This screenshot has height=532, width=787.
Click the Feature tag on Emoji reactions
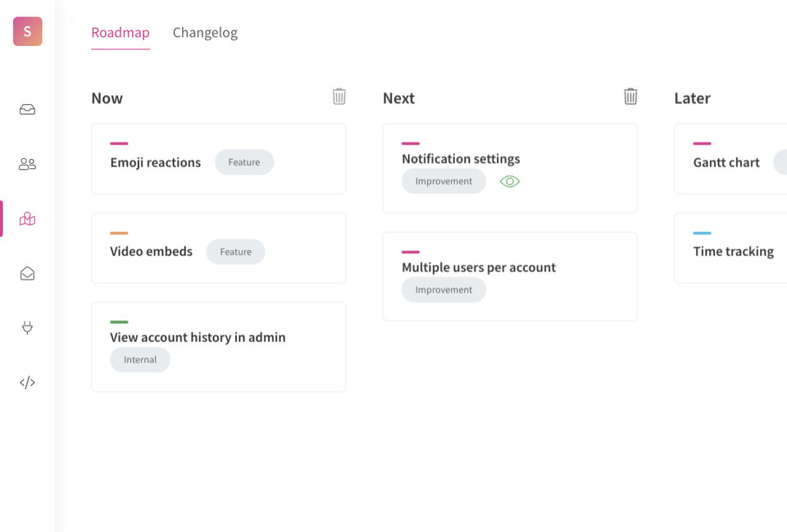tap(244, 162)
